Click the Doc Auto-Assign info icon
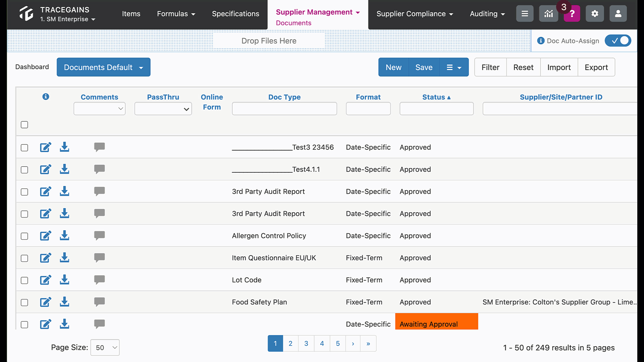The width and height of the screenshot is (644, 362). [541, 41]
